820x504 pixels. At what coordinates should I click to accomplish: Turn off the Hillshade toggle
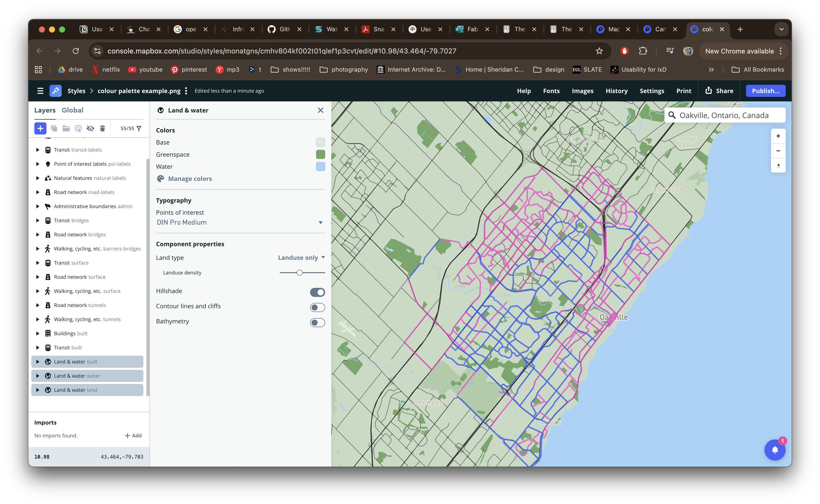tap(317, 292)
